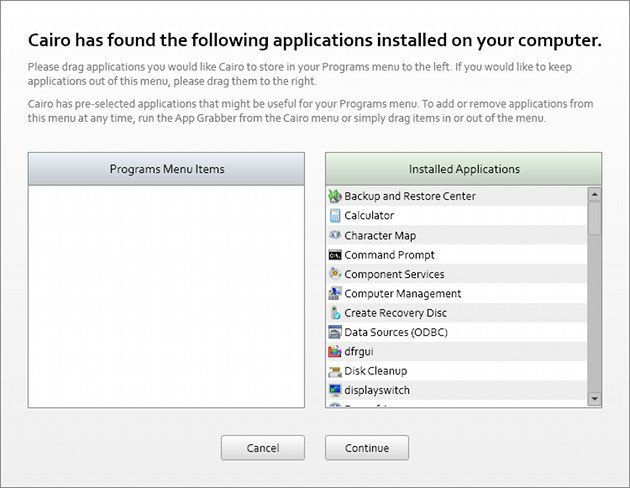Click the Programs Menu Items header
Image resolution: width=630 pixels, height=488 pixels.
point(166,169)
